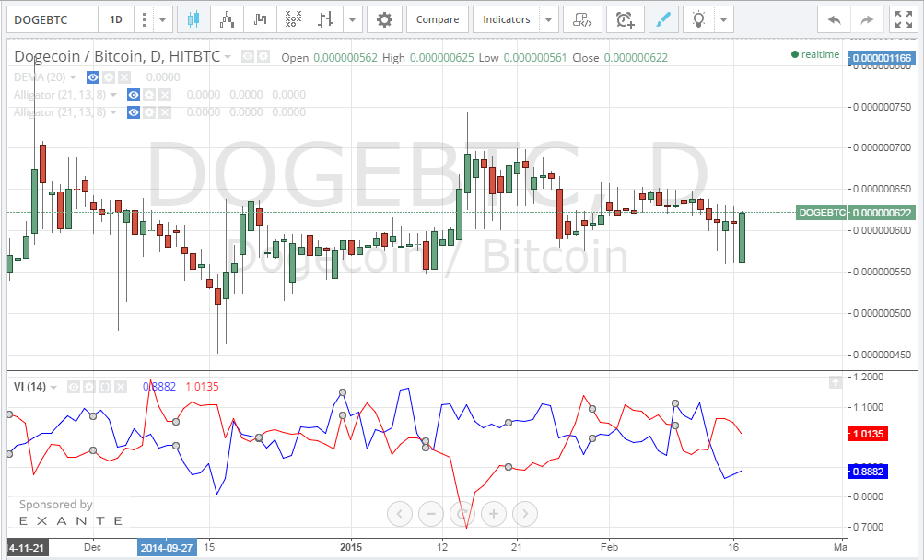Image resolution: width=924 pixels, height=560 pixels.
Task: Open the Compare dialog
Action: (x=438, y=18)
